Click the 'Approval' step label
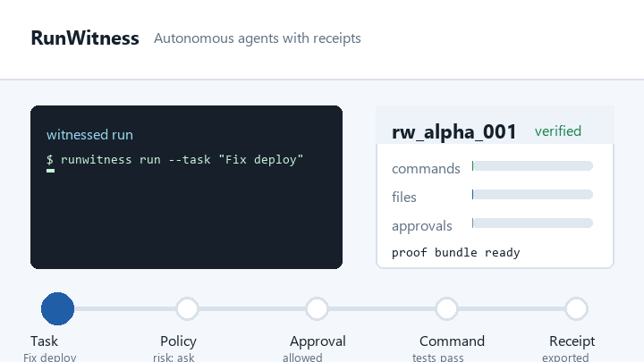Screen dimensions: 644x362 318,341
